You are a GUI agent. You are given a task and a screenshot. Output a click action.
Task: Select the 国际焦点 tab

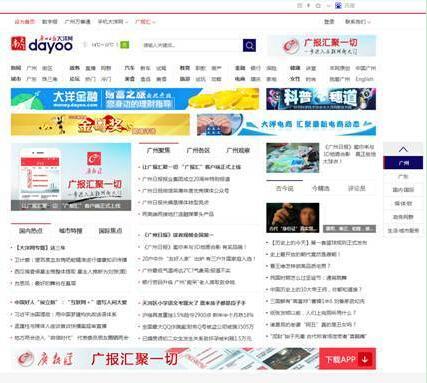110,231
